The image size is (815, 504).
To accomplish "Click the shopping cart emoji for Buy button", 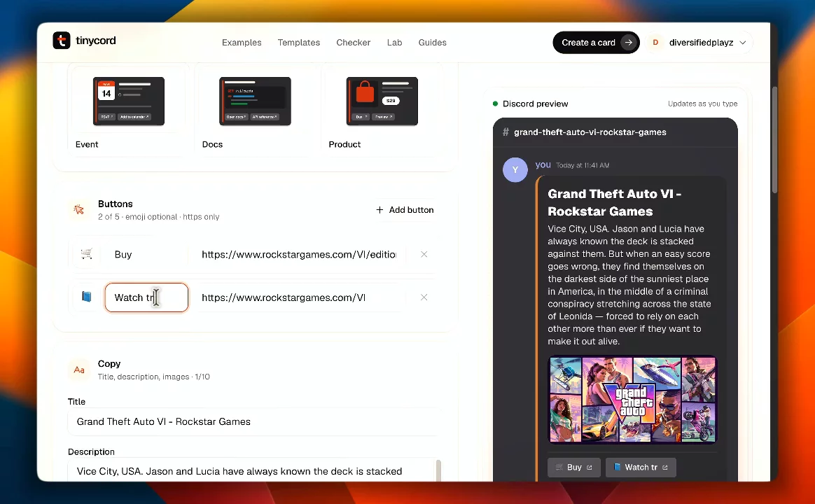I will click(86, 254).
